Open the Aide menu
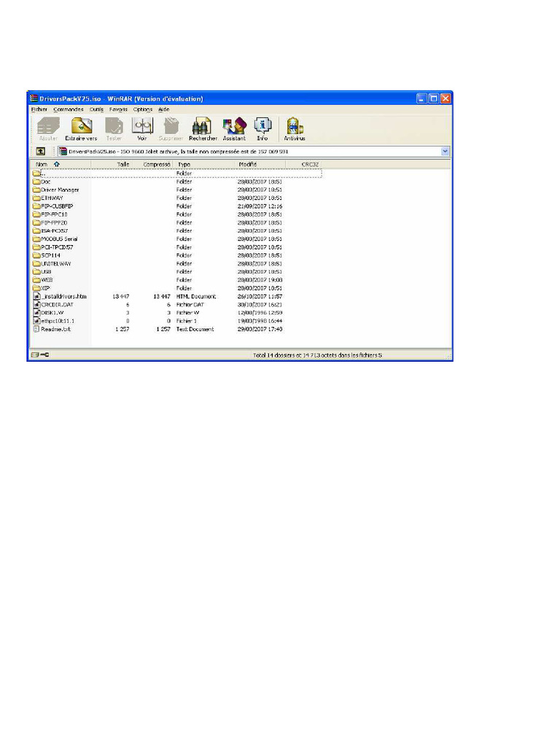Viewport: 560px width, 747px height. (164, 109)
